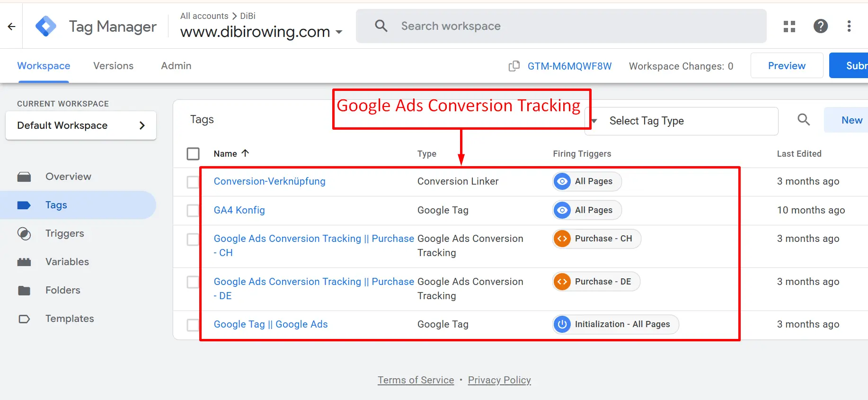Image resolution: width=868 pixels, height=400 pixels.
Task: Open the three-dot overflow menu
Action: [849, 27]
